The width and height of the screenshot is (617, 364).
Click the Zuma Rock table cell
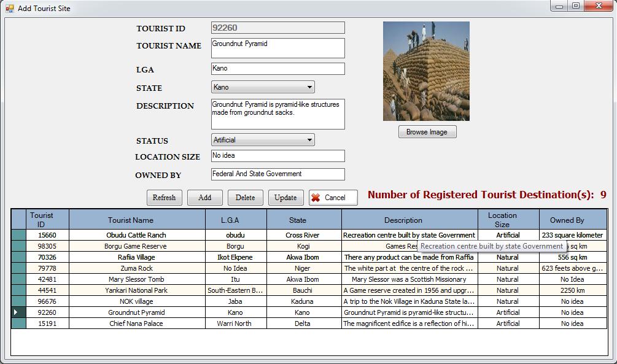tap(137, 268)
